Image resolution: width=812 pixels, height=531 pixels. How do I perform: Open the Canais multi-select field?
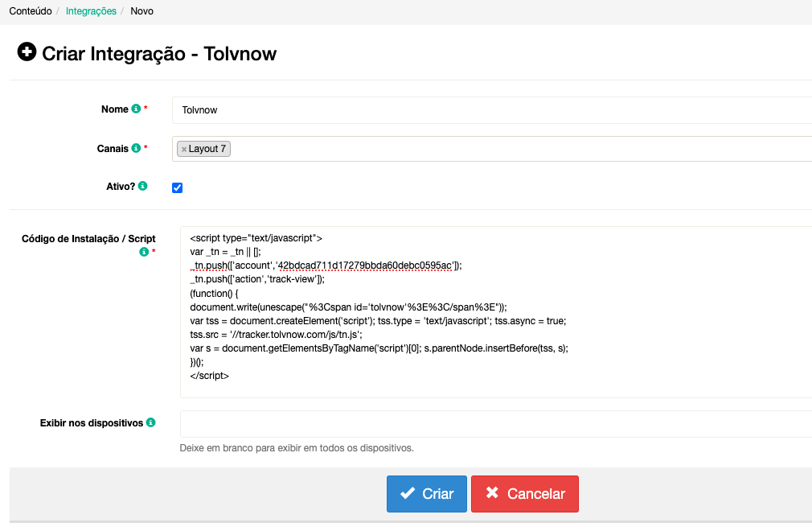(492, 149)
